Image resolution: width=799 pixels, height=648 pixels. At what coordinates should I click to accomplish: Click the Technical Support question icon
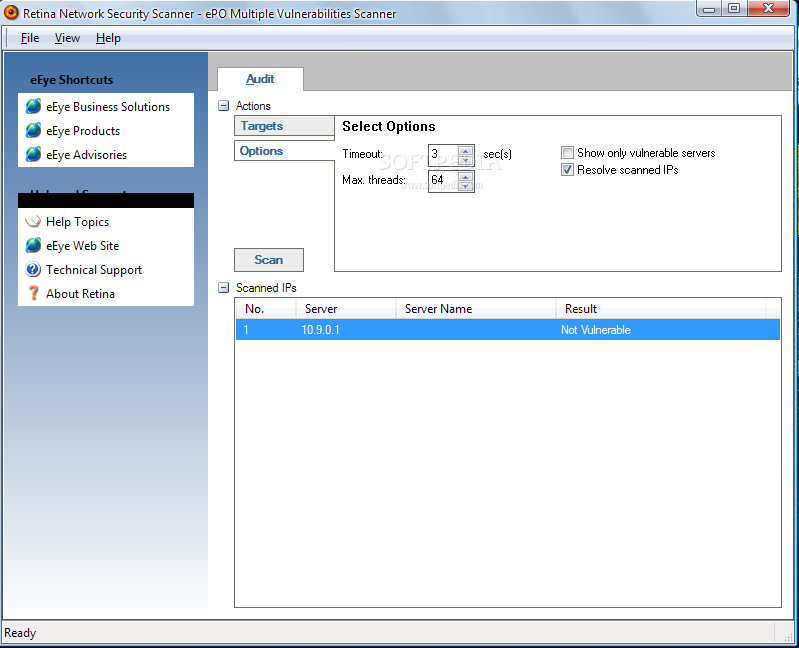coord(34,269)
